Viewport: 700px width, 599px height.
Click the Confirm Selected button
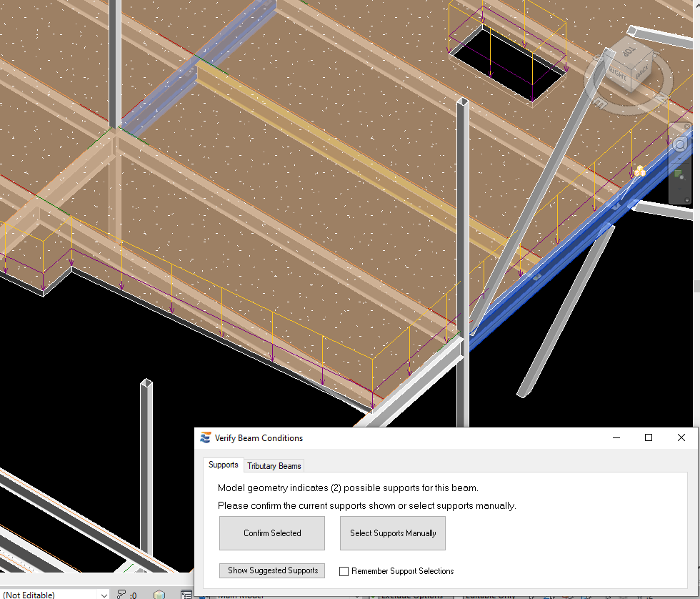pos(272,533)
